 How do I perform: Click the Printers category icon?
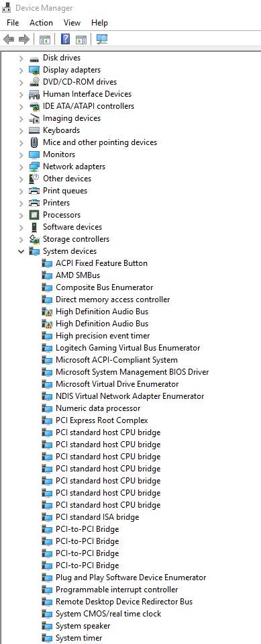pyautogui.click(x=34, y=203)
